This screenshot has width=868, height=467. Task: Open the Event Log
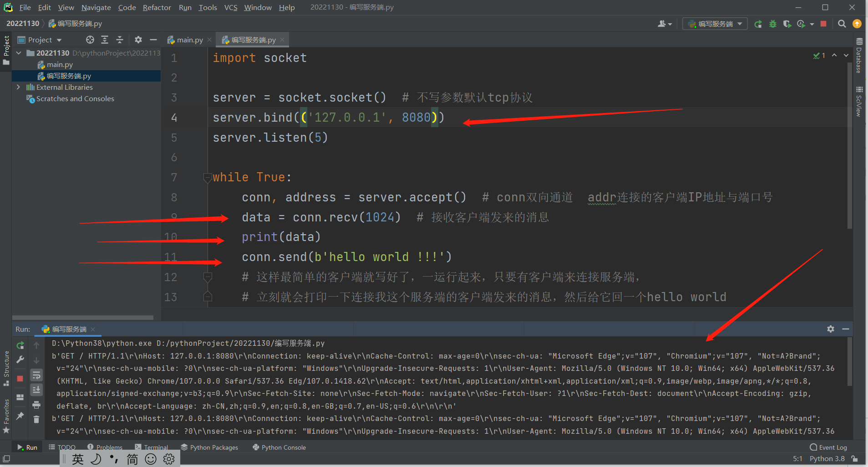(828, 447)
